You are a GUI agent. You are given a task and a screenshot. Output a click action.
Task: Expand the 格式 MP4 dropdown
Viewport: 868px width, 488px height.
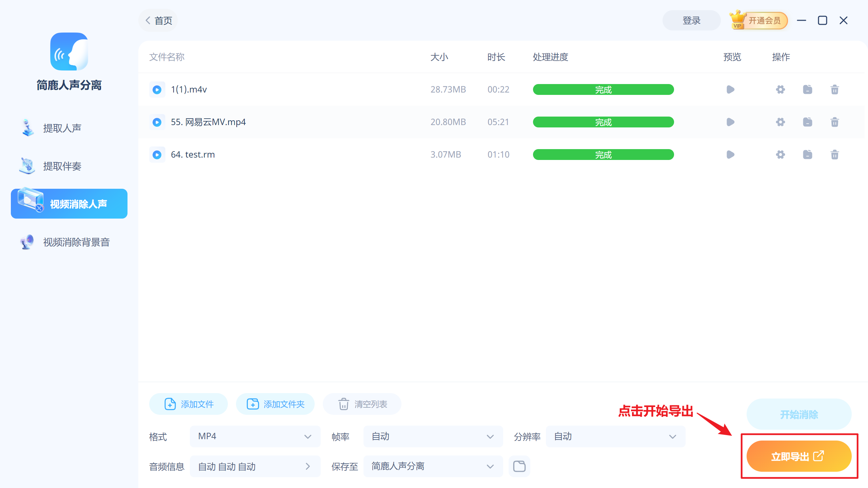(255, 436)
